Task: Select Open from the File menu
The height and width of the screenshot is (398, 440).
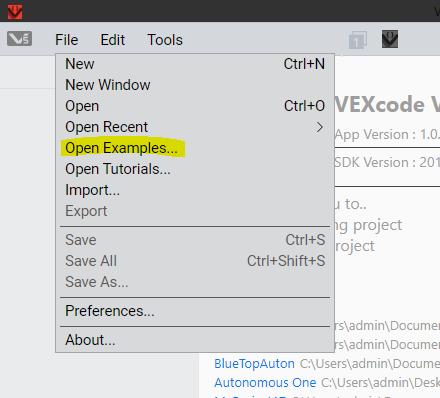Action: [x=195, y=106]
